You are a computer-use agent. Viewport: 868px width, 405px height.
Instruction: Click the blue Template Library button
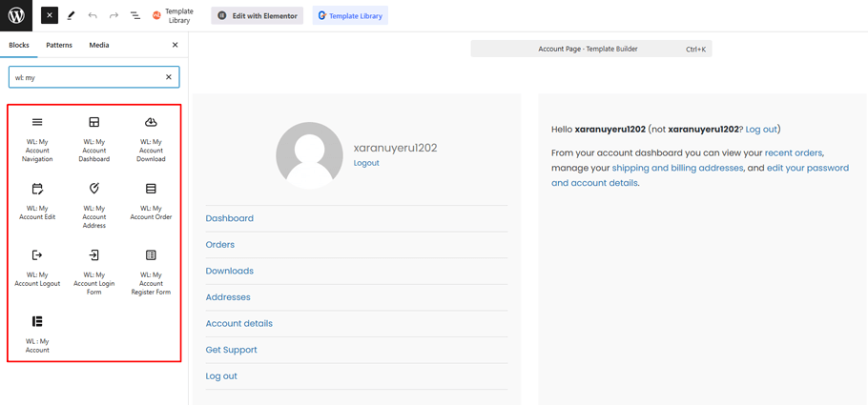point(350,16)
